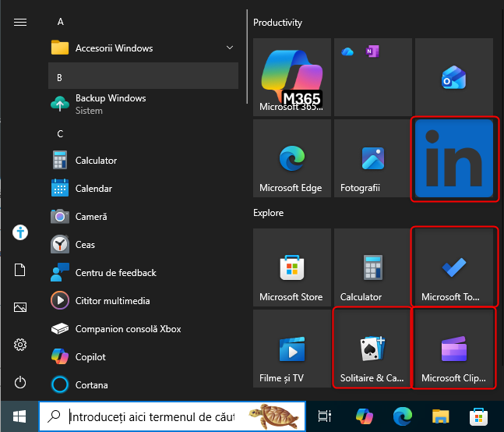The width and height of the screenshot is (504, 432).
Task: Open the Filme și TV tile
Action: [292, 349]
